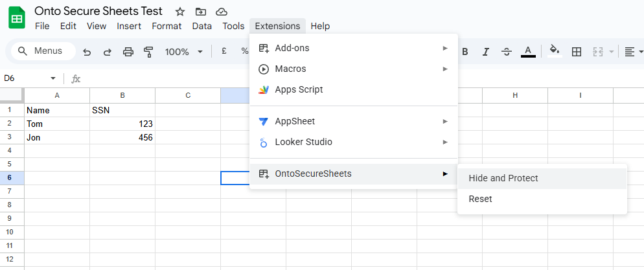Viewport: 644px width, 270px height.
Task: Open the Edit menu
Action: point(68,27)
